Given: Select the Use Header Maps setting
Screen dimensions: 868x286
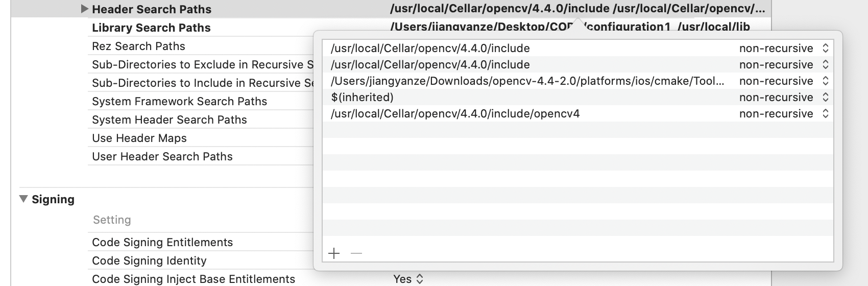Looking at the screenshot, I should pos(139,138).
